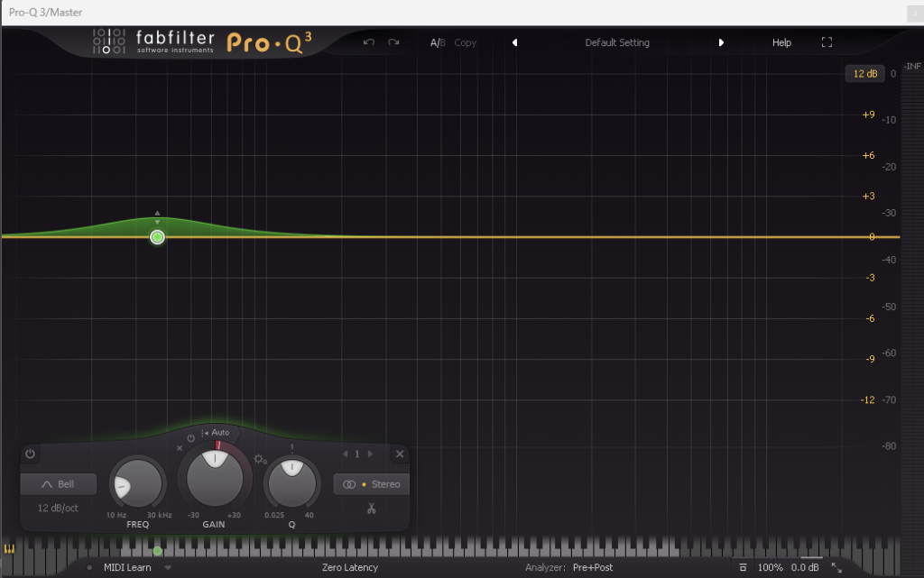Expand the MIDI Learn dropdown arrow
The width and height of the screenshot is (924, 578).
point(168,568)
